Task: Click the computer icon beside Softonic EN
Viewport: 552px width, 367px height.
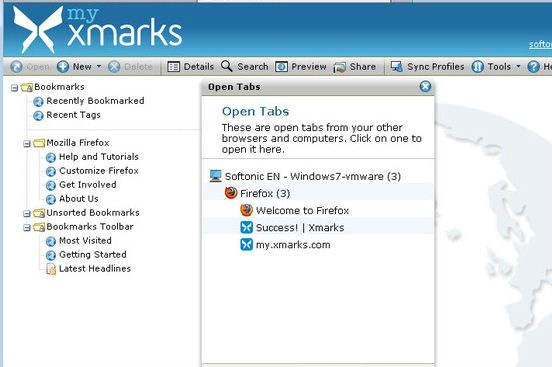Action: (215, 176)
